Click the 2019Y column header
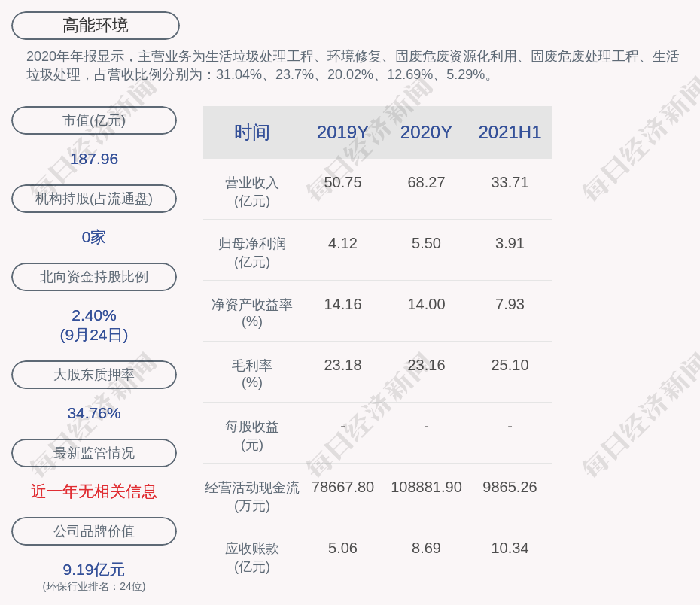Viewport: 700px width, 605px height. coord(342,132)
